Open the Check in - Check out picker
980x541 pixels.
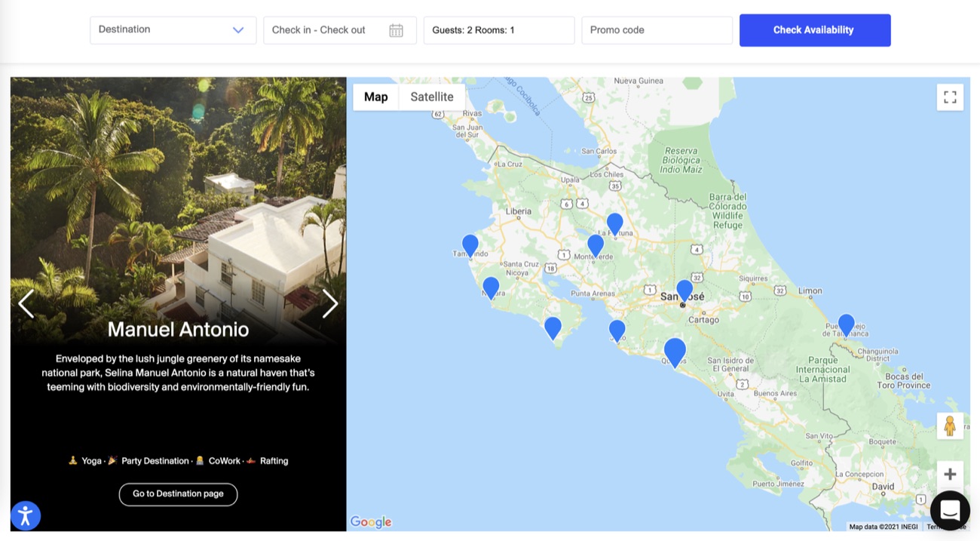pyautogui.click(x=340, y=30)
